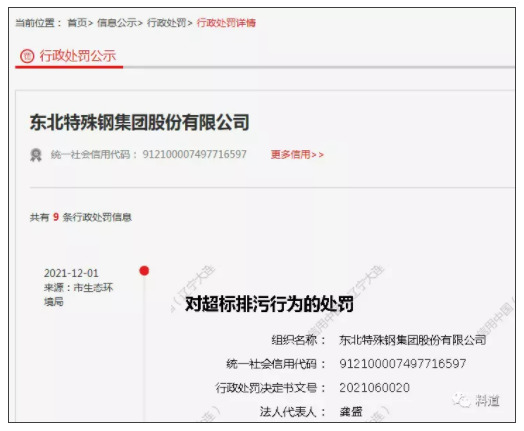
Task: Select the 行政处罚公示 tab
Action: tap(69, 56)
